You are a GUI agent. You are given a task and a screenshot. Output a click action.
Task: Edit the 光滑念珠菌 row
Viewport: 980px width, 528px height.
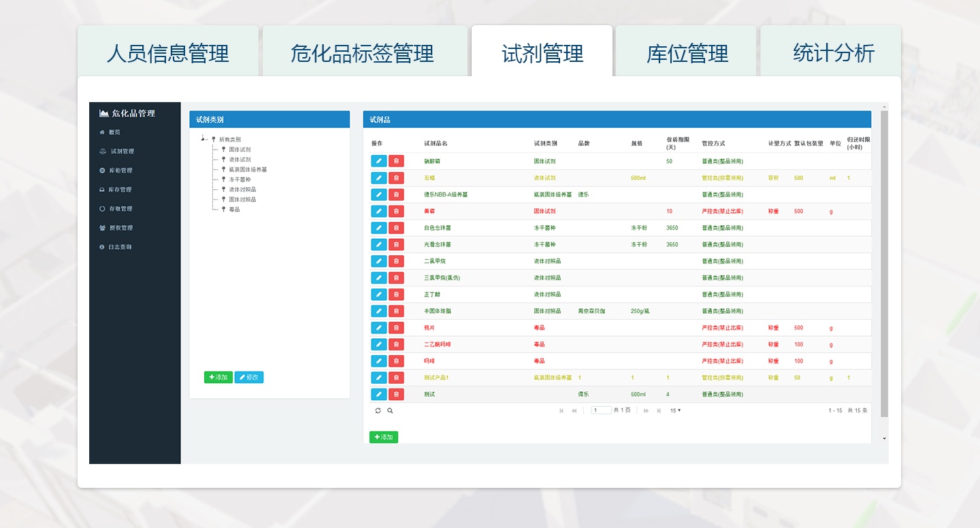click(x=378, y=244)
